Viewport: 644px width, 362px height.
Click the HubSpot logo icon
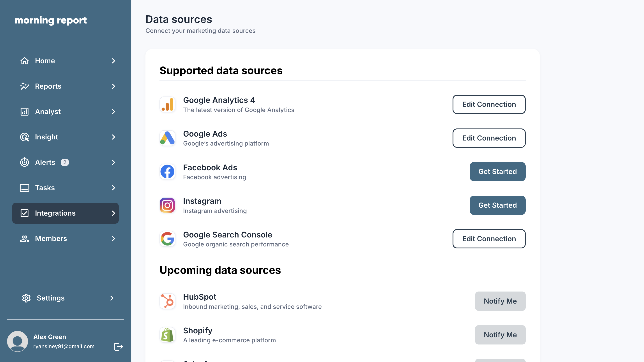click(x=167, y=301)
